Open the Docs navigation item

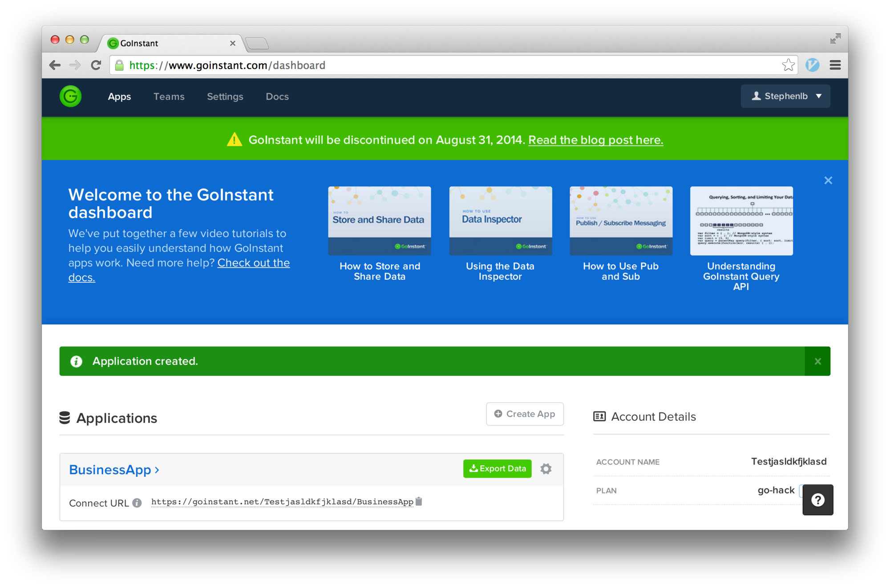pos(277,97)
